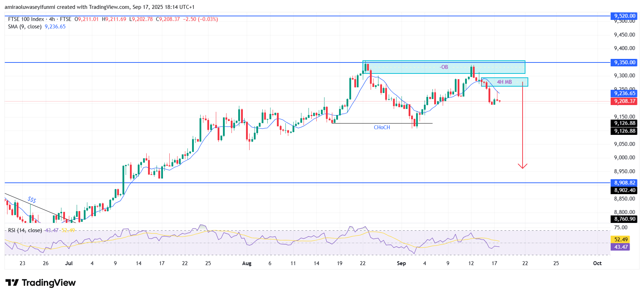Click the 9,150.00 price axis tick
Image resolution: width=644 pixels, height=296 pixels.
click(624, 117)
